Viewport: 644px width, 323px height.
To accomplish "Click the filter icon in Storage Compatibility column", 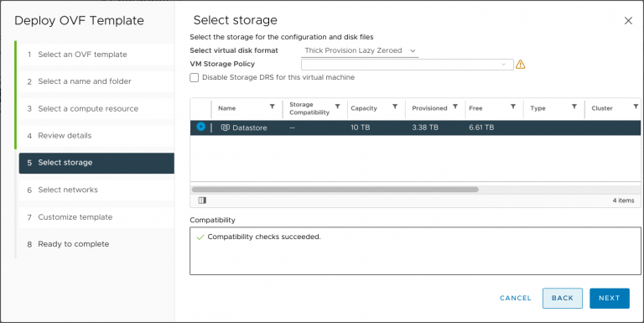I will (337, 107).
